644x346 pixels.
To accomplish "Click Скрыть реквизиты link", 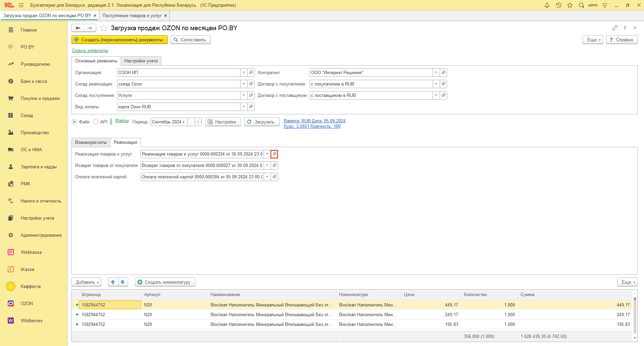I will 90,51.
